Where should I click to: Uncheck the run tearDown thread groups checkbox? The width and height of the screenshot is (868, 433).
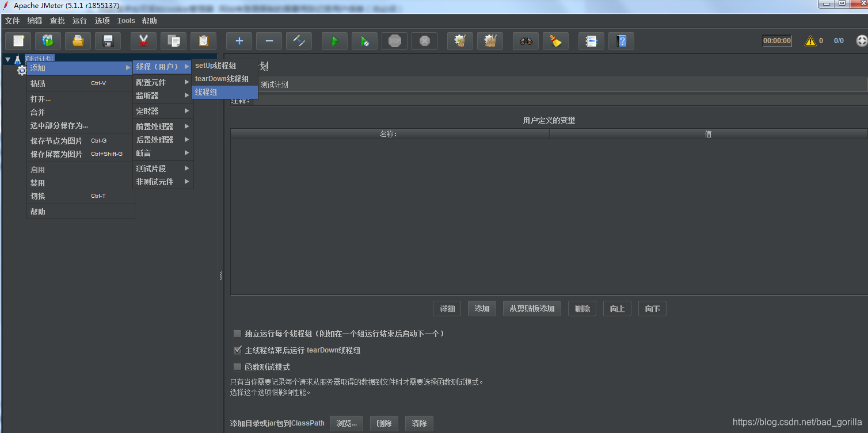[237, 350]
